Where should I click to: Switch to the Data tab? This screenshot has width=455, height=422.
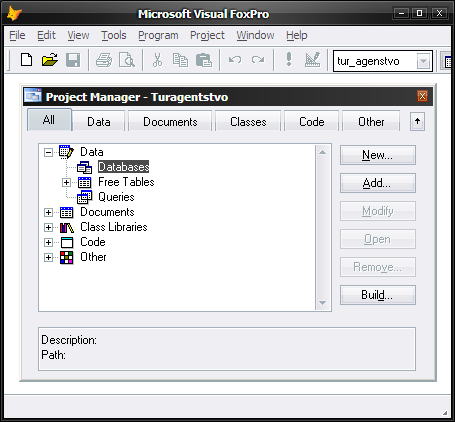[x=99, y=122]
